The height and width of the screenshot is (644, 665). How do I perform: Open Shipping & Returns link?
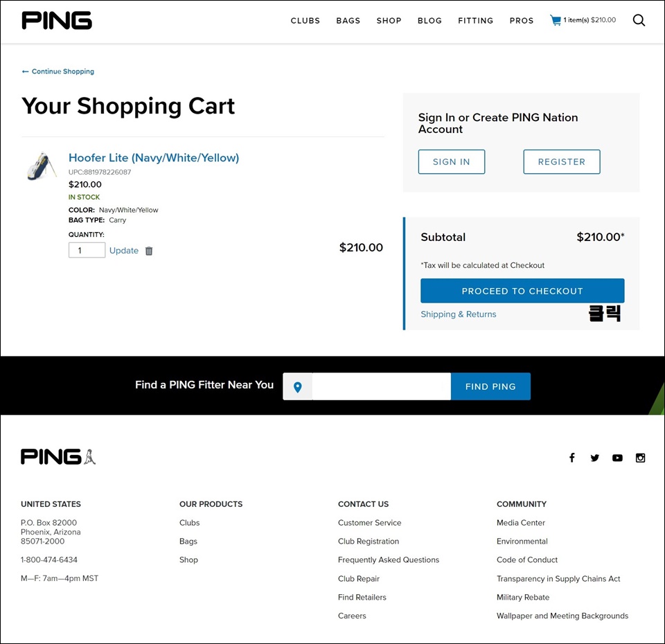tap(458, 314)
